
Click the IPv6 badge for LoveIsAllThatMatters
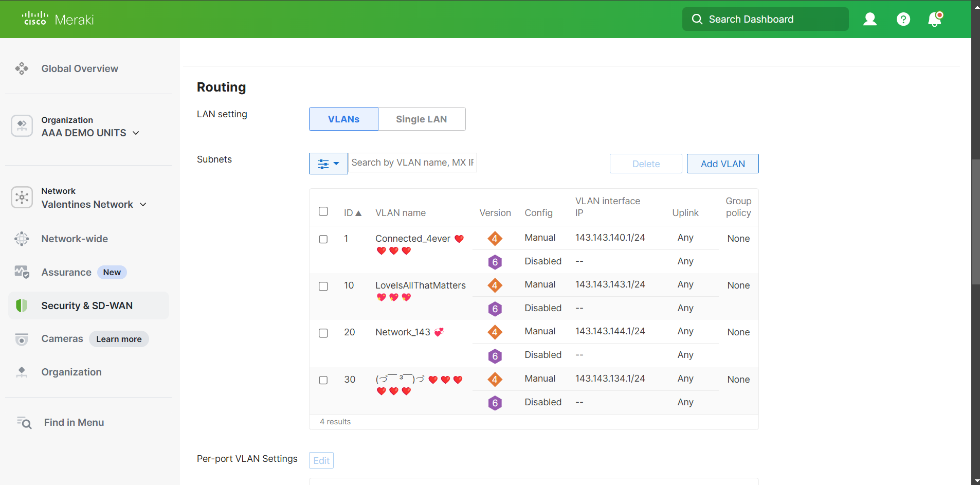click(x=495, y=309)
